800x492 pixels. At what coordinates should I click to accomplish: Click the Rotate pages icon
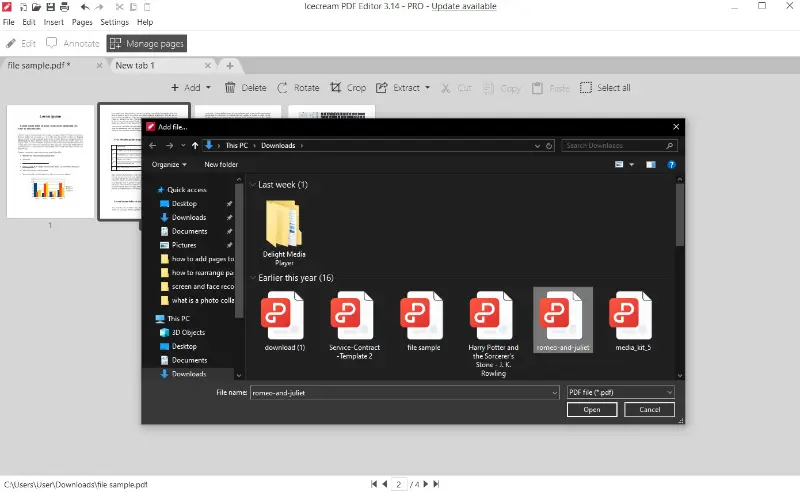pos(282,88)
